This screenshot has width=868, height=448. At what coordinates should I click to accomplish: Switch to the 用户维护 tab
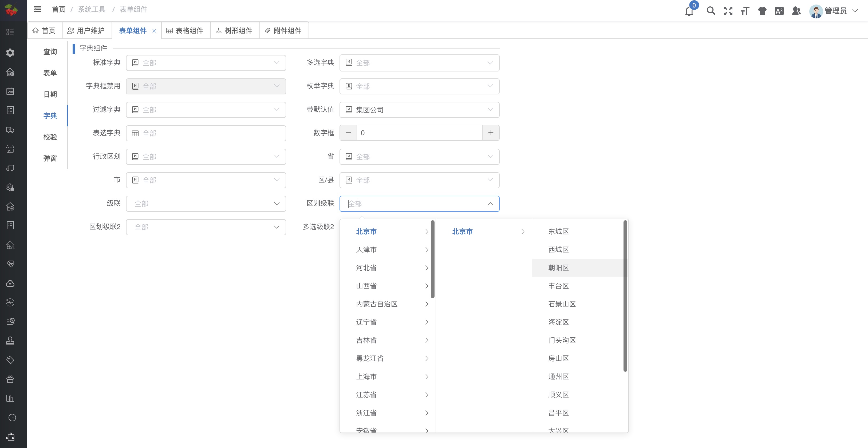coord(87,31)
